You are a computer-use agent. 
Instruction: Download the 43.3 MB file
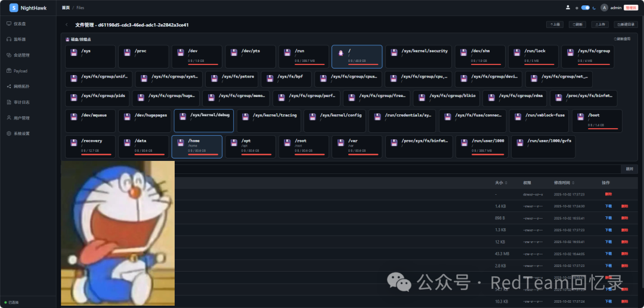608,253
